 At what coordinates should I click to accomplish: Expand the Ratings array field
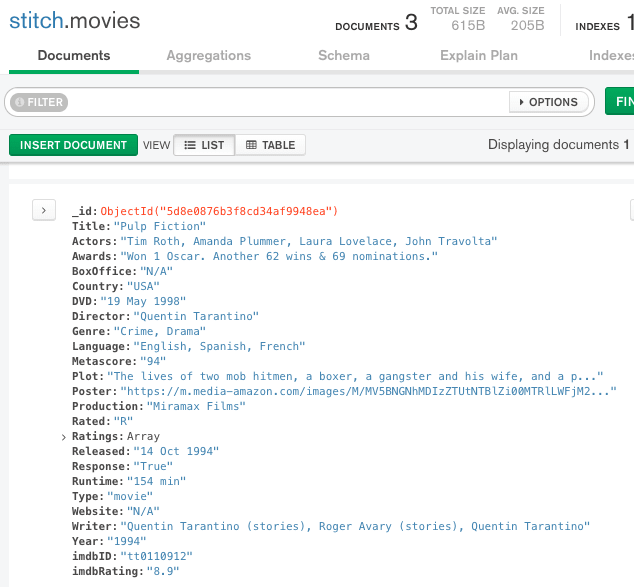(63, 437)
